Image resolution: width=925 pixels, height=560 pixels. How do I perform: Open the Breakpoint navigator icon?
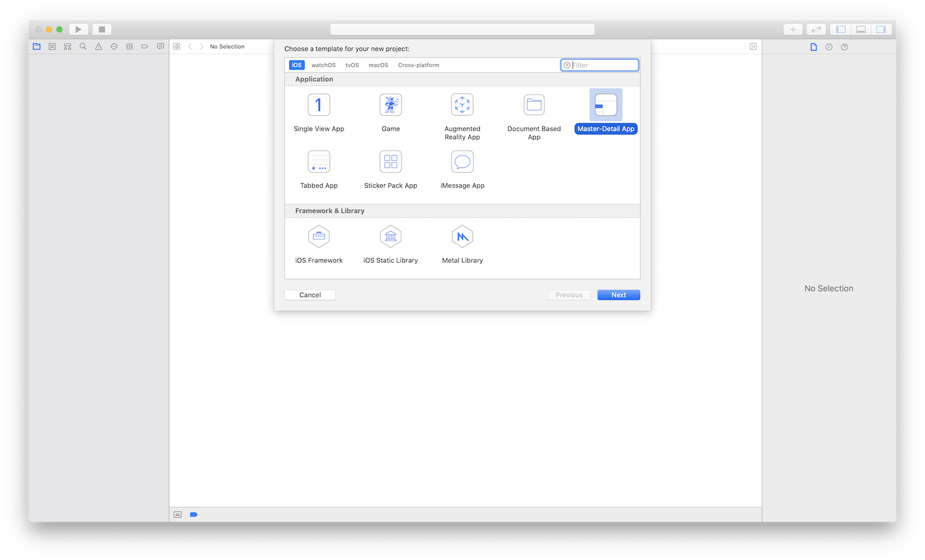point(145,46)
